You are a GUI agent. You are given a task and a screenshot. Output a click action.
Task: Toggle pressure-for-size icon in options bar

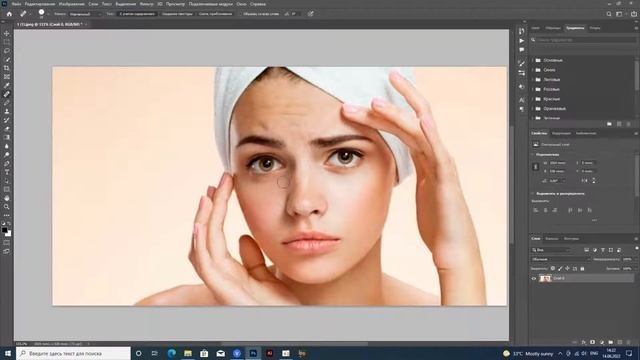[x=311, y=14]
